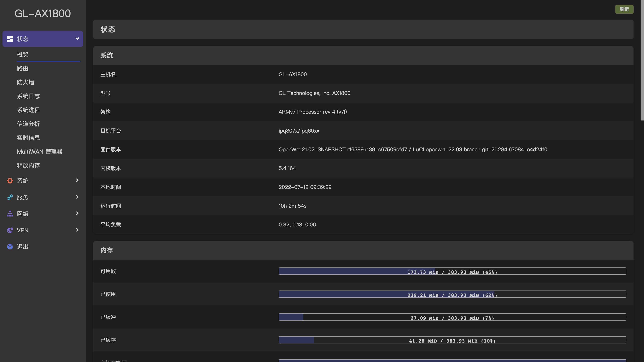Expand the VPN sidebar chevron
The width and height of the screenshot is (644, 362).
[x=77, y=230]
